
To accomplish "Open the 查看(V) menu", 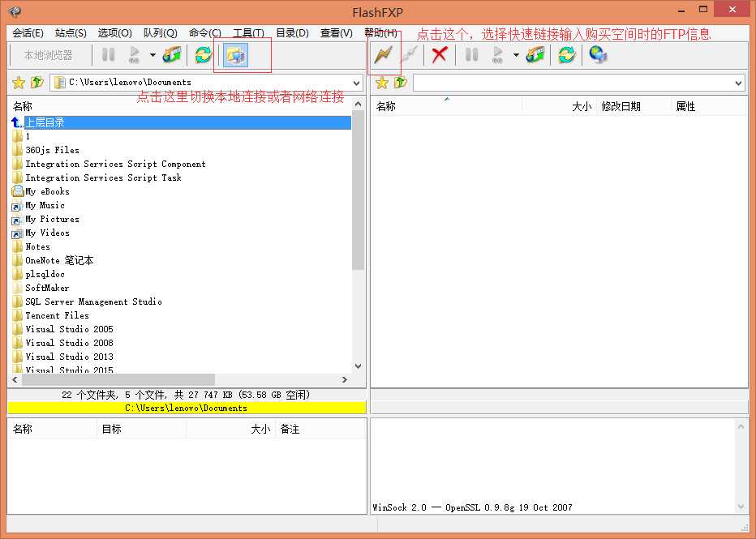I will click(x=337, y=32).
